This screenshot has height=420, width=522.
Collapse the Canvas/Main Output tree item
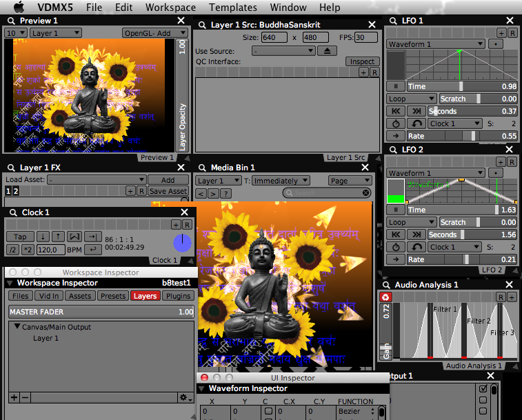[x=17, y=327]
